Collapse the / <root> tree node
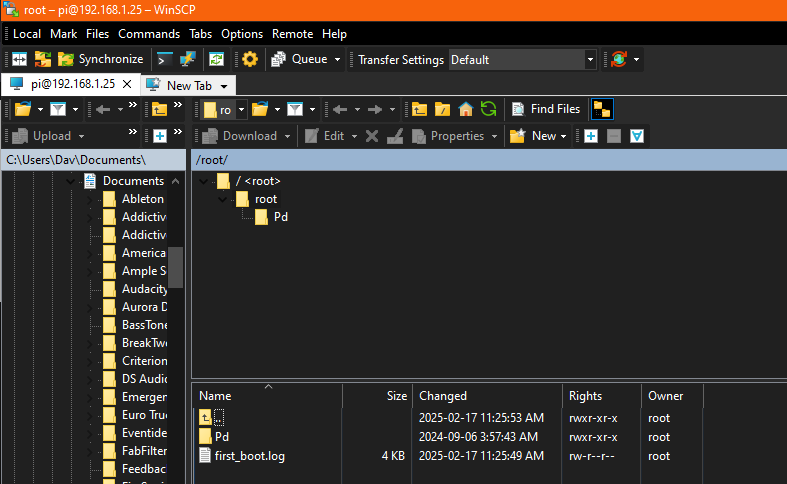 (x=203, y=181)
